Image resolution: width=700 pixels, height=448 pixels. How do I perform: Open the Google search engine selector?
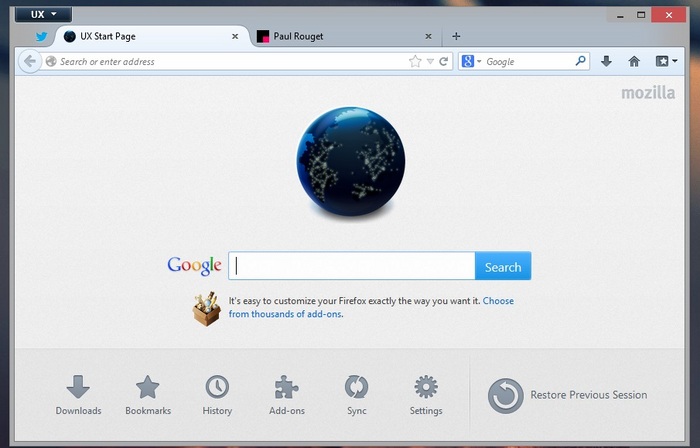coord(471,61)
